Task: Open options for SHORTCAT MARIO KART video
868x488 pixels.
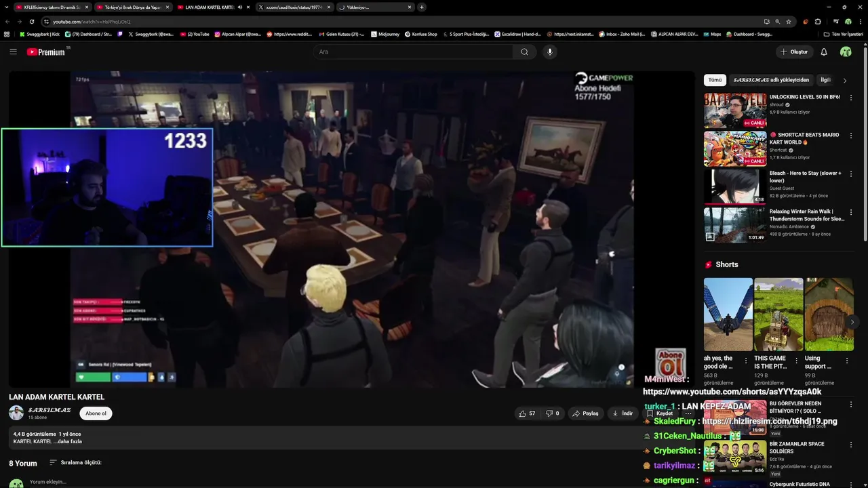Action: click(x=851, y=136)
